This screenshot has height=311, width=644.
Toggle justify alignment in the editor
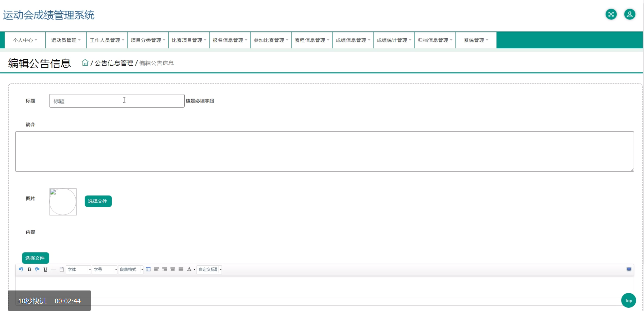click(x=181, y=269)
